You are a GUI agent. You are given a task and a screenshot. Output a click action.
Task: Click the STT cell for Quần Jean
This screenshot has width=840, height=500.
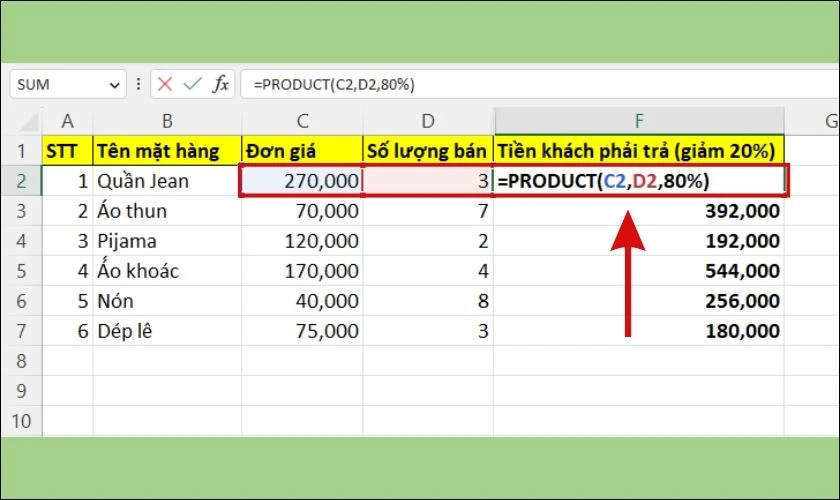click(x=68, y=181)
